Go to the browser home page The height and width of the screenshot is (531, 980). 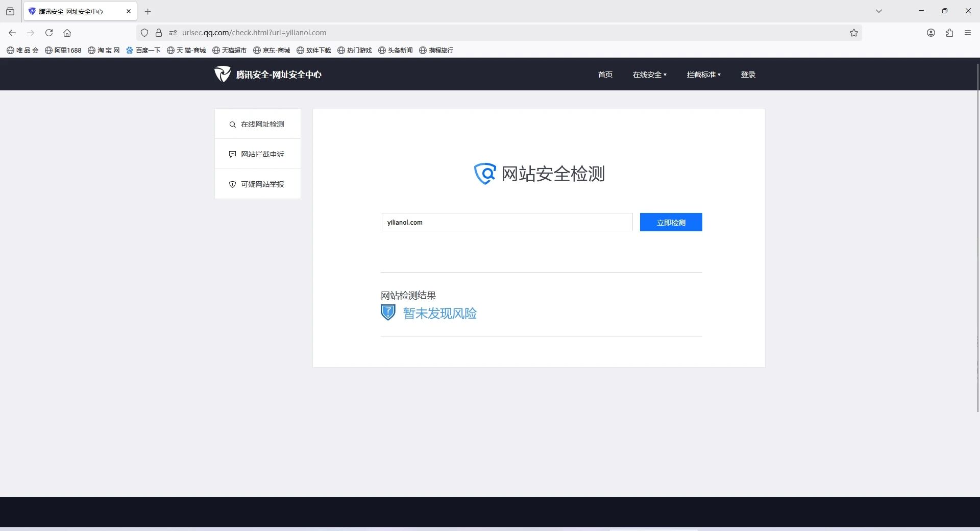(x=67, y=33)
